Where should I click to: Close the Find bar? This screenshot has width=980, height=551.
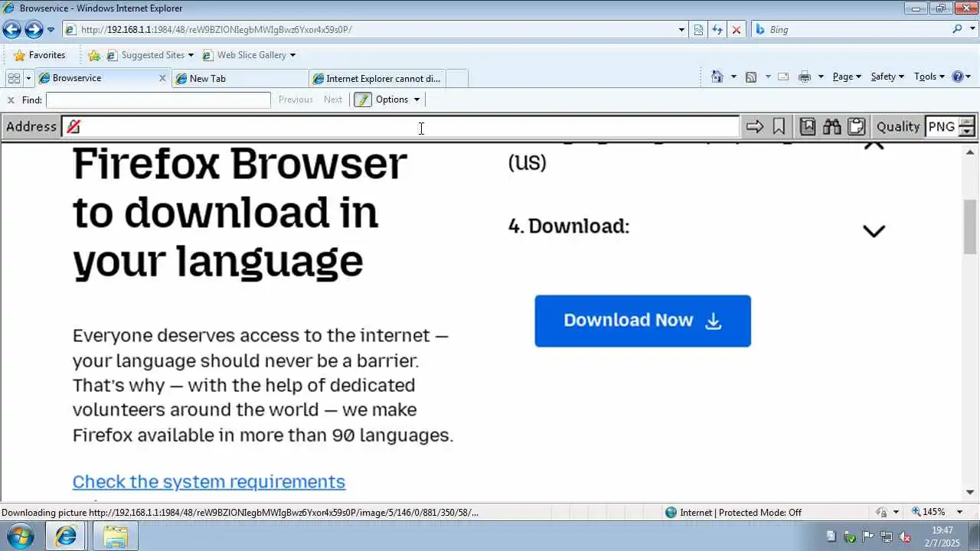click(11, 100)
